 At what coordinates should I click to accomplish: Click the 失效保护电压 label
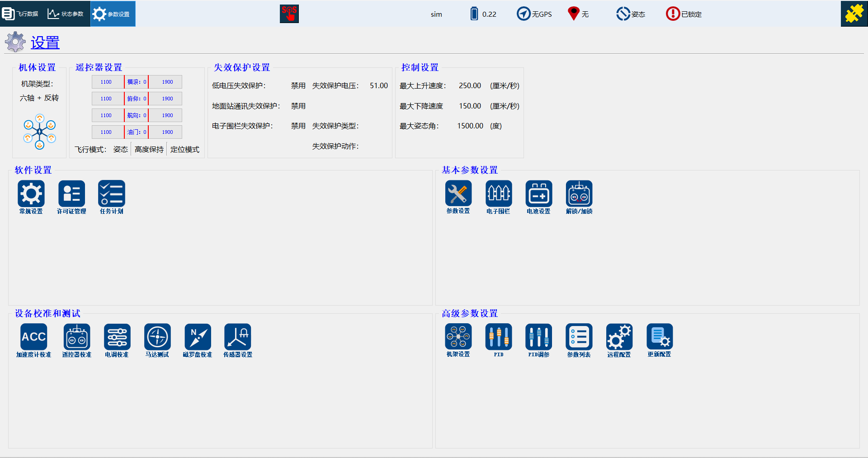pos(335,85)
